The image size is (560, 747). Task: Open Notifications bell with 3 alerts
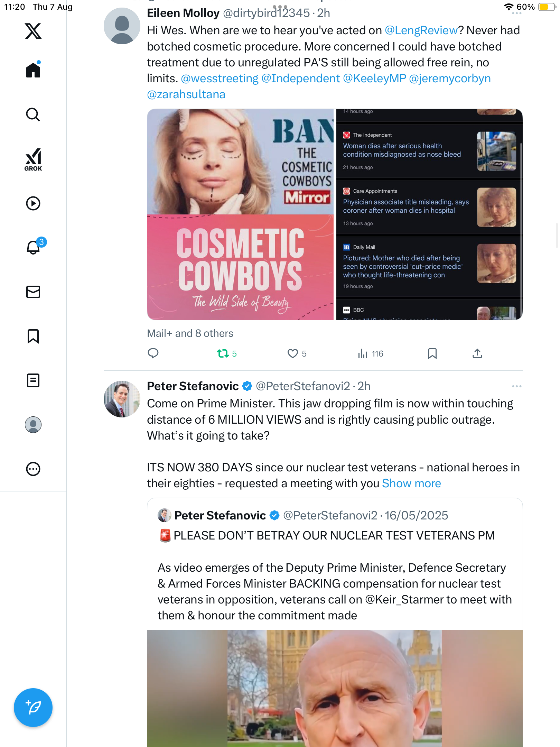(x=34, y=247)
